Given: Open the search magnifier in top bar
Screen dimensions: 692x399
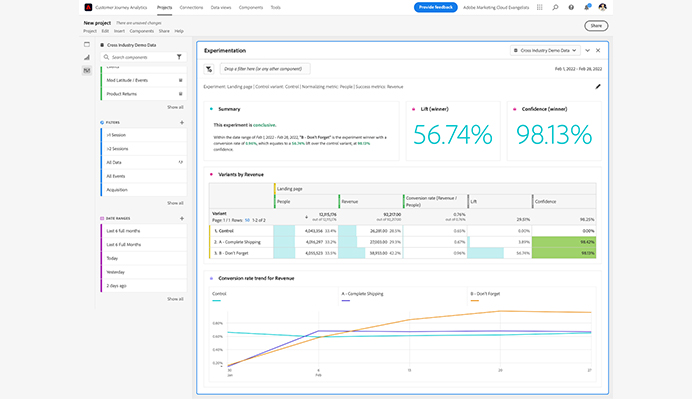Looking at the screenshot, I should [555, 7].
